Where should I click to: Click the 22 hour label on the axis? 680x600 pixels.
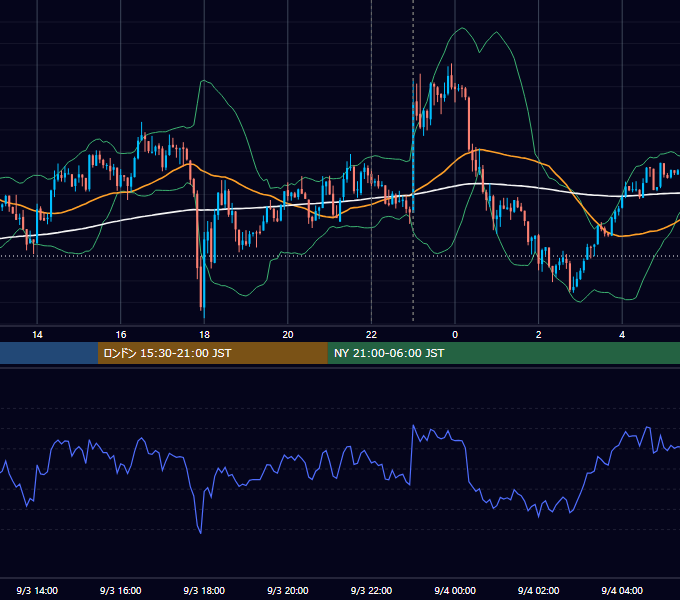(371, 335)
